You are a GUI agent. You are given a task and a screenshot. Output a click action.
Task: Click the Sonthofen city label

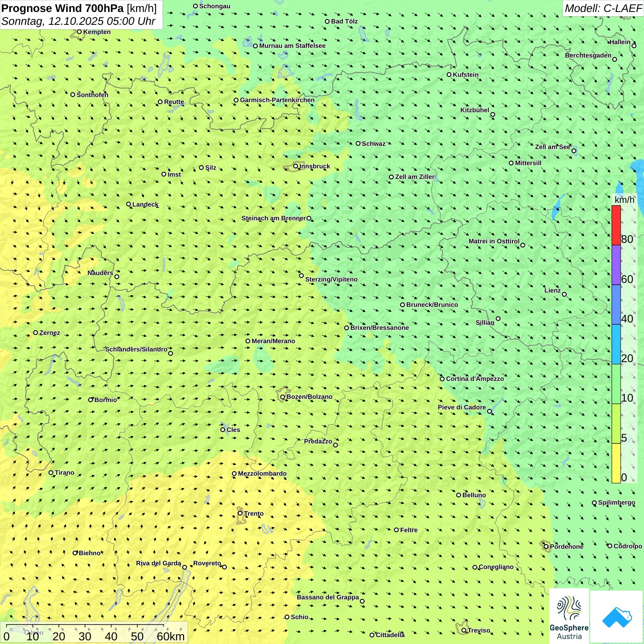[92, 95]
